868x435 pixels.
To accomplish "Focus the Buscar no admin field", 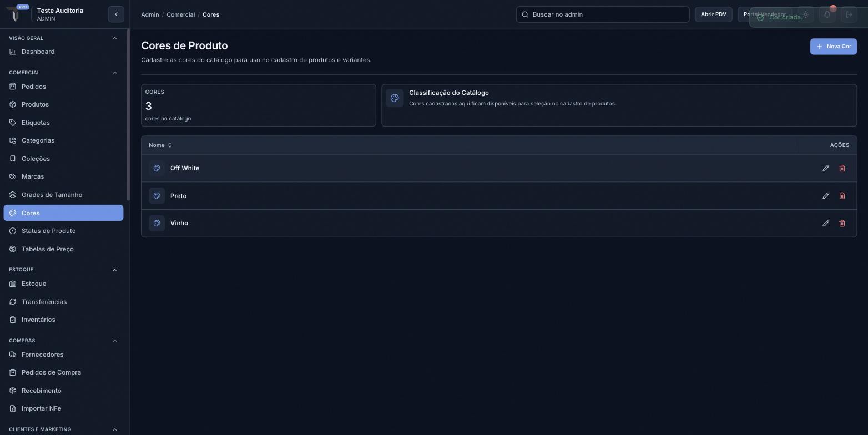I will 603,14.
